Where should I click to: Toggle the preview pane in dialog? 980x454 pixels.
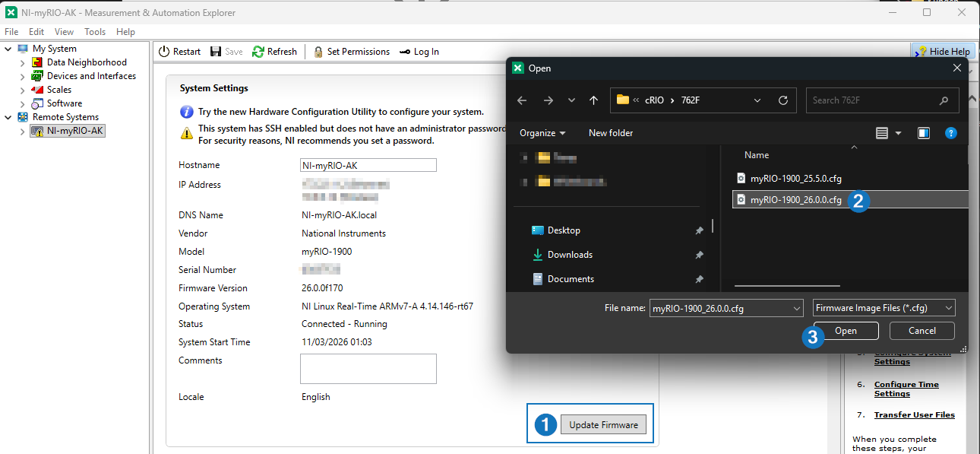pos(924,133)
